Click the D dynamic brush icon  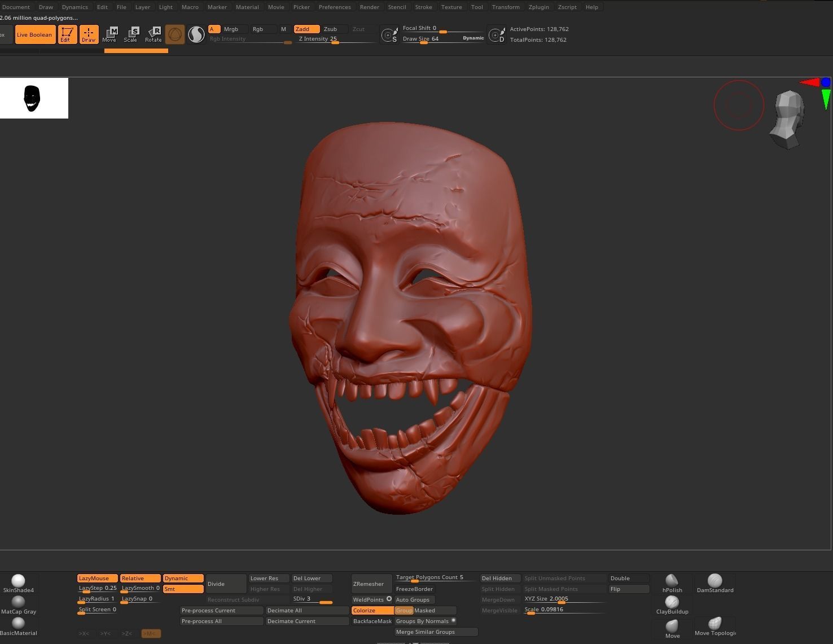pos(496,35)
